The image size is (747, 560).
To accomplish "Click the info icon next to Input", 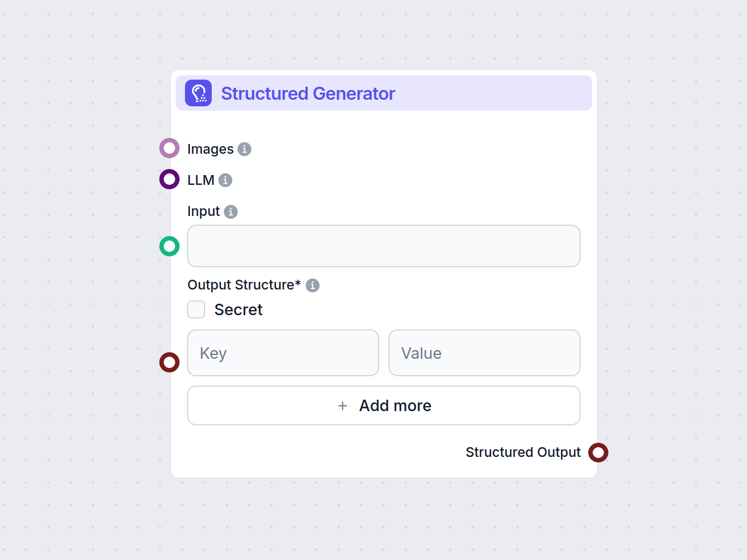I will [x=231, y=211].
